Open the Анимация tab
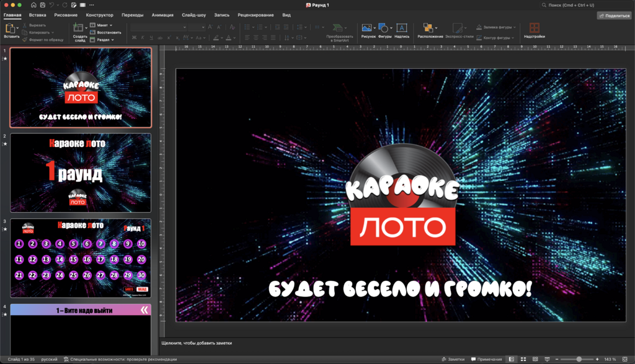Screen dimensions: 635x364 162,15
